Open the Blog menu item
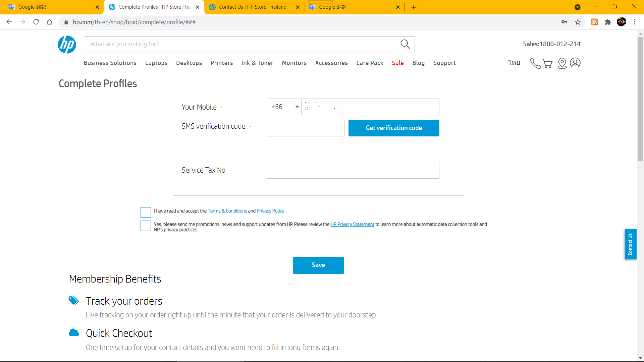 coord(418,63)
